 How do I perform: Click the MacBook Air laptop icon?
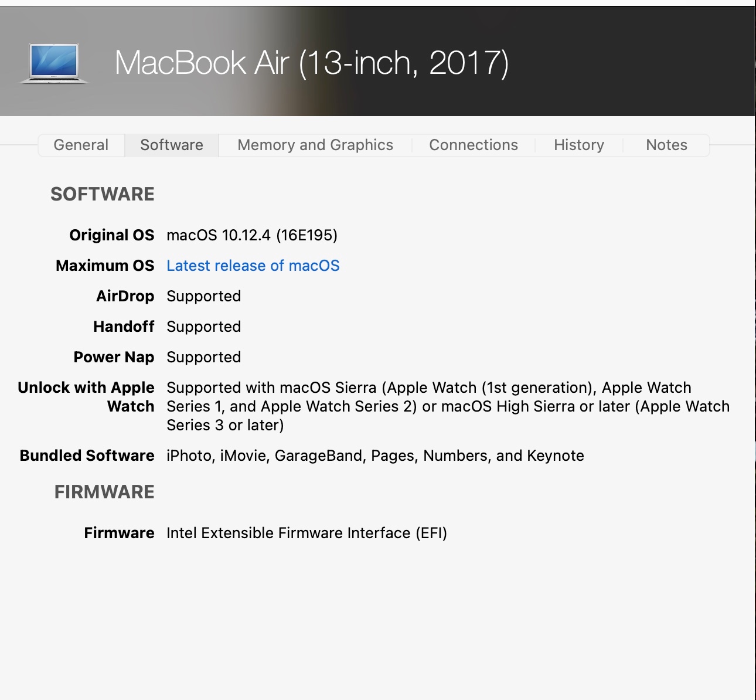tap(54, 63)
